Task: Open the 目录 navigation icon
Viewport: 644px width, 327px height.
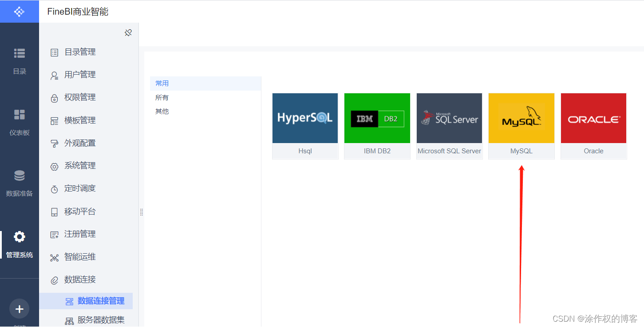Action: [20, 53]
